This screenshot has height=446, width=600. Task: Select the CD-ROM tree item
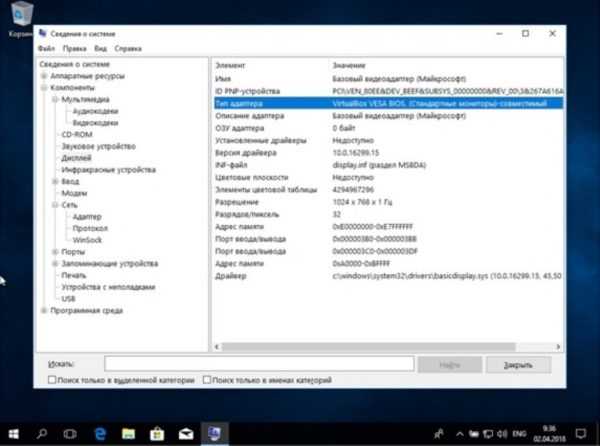coord(77,135)
